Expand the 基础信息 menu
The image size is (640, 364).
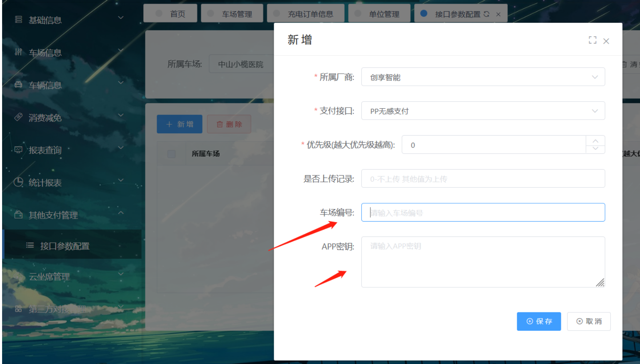point(121,17)
